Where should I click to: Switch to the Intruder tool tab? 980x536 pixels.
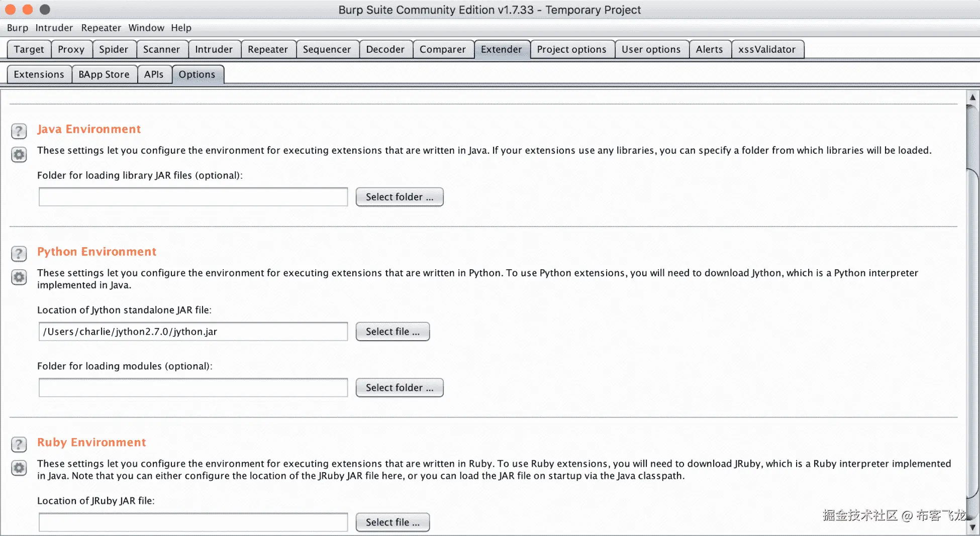pos(214,49)
